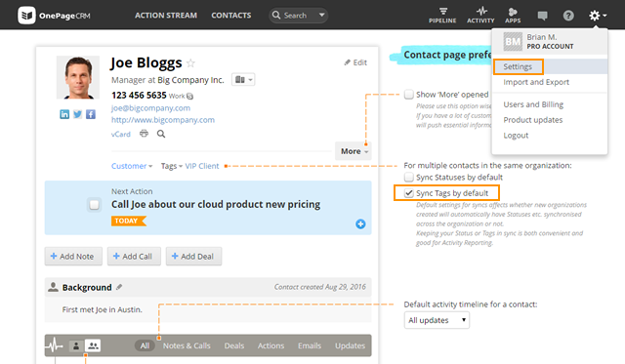Enable Show 'More' opened checkbox
This screenshot has height=364, width=625.
coord(408,95)
